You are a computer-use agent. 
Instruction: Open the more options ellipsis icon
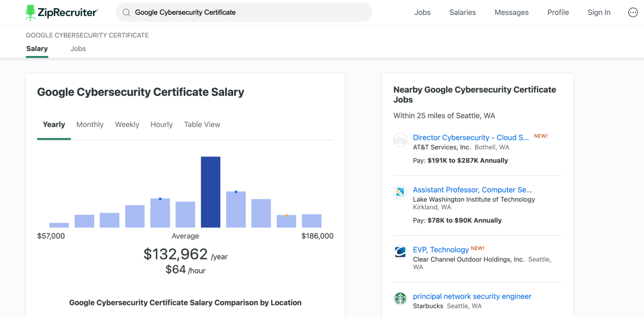[633, 13]
